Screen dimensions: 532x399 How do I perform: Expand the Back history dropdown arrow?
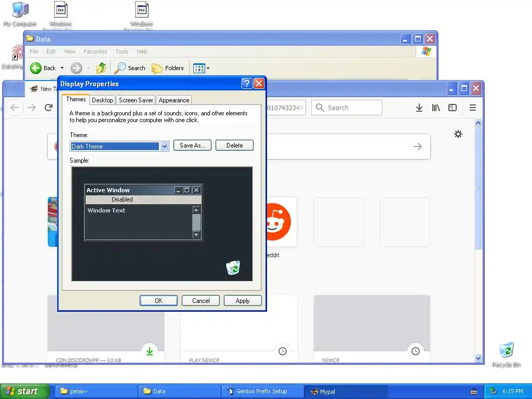pyautogui.click(x=62, y=68)
